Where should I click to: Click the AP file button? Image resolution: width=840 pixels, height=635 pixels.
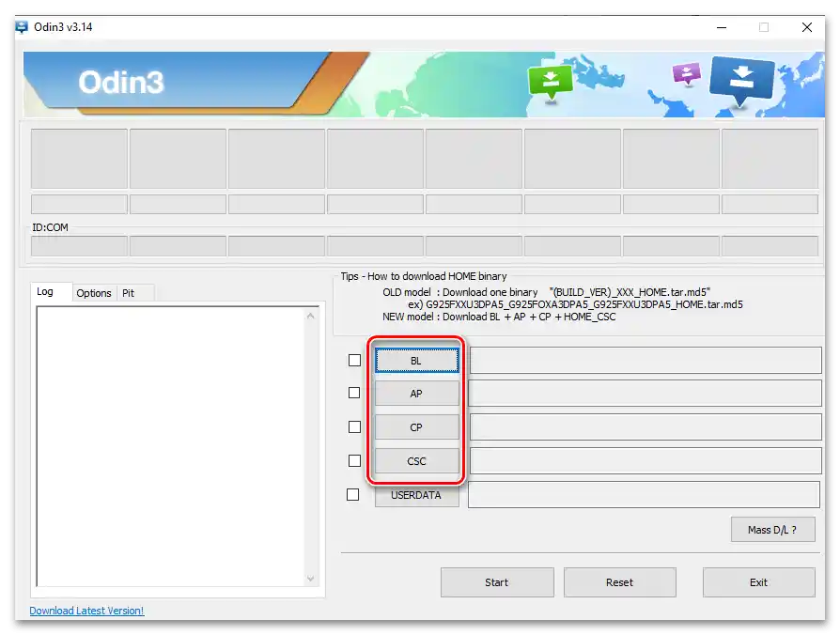417,394
